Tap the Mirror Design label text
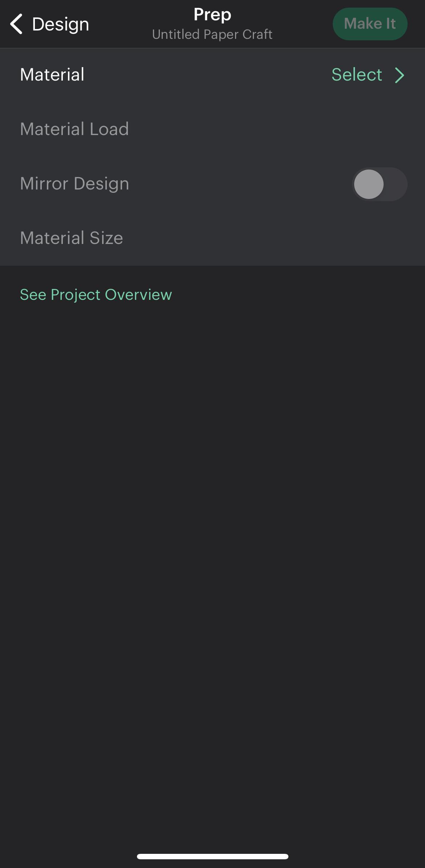 click(74, 184)
